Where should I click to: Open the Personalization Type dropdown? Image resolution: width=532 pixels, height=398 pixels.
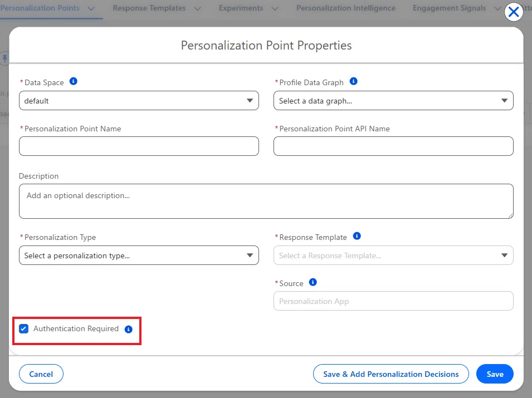click(139, 255)
